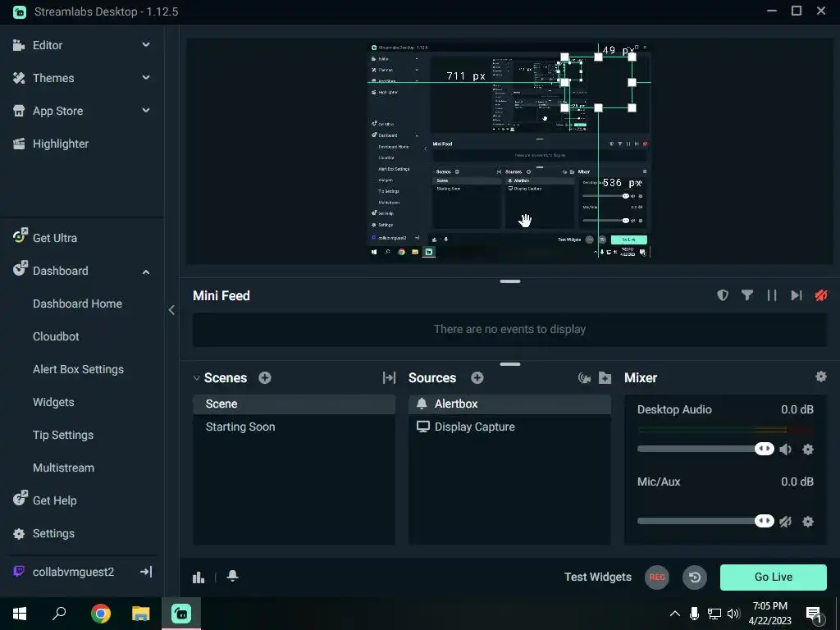
Task: Open performance statistics bar chart icon
Action: pyautogui.click(x=199, y=577)
